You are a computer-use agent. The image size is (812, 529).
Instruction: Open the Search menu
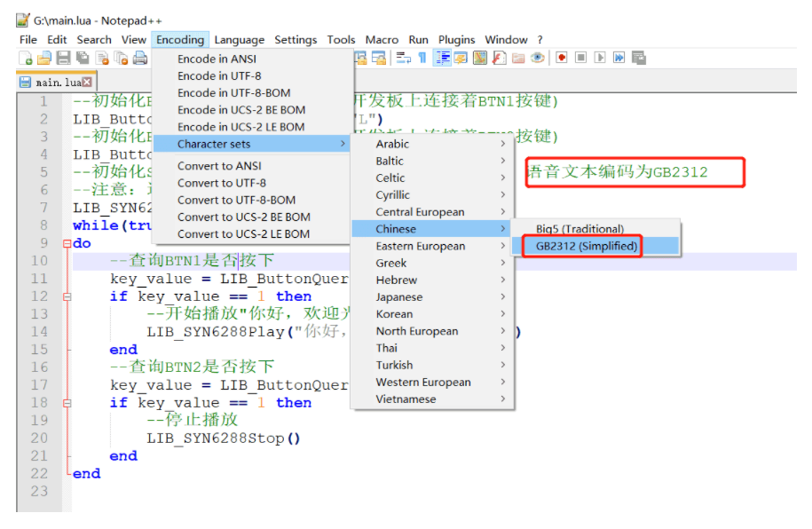pyautogui.click(x=94, y=40)
